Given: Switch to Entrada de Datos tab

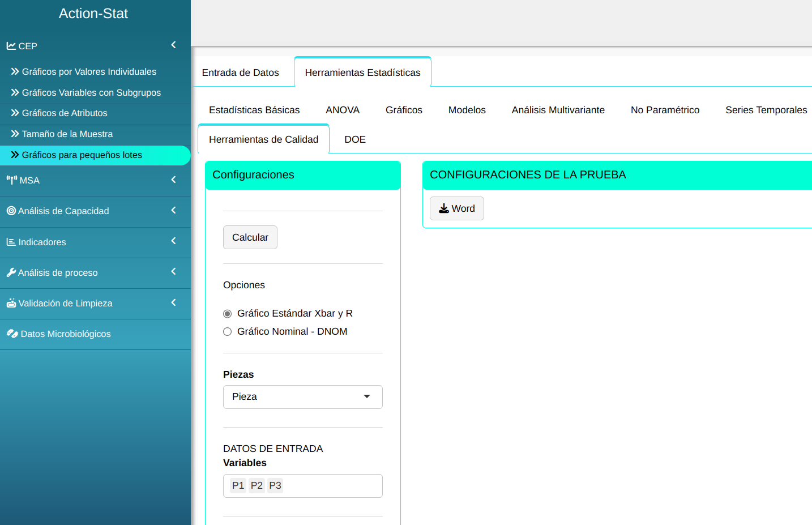Looking at the screenshot, I should point(241,72).
